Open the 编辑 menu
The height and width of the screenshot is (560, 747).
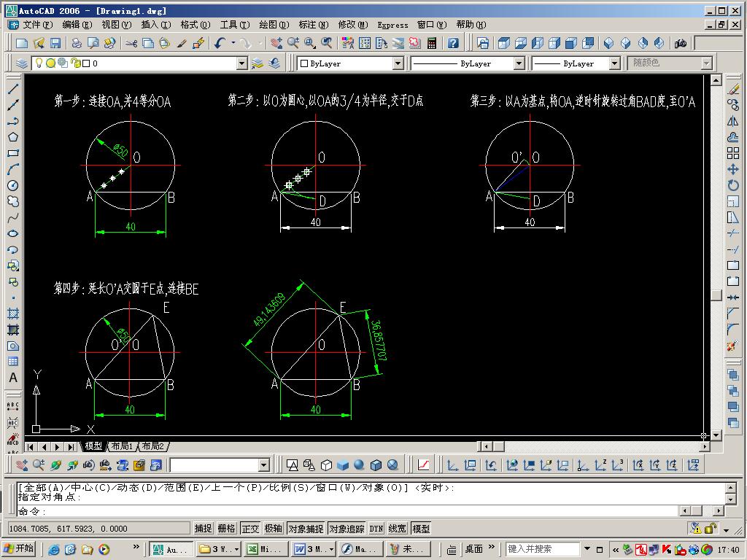[77, 25]
